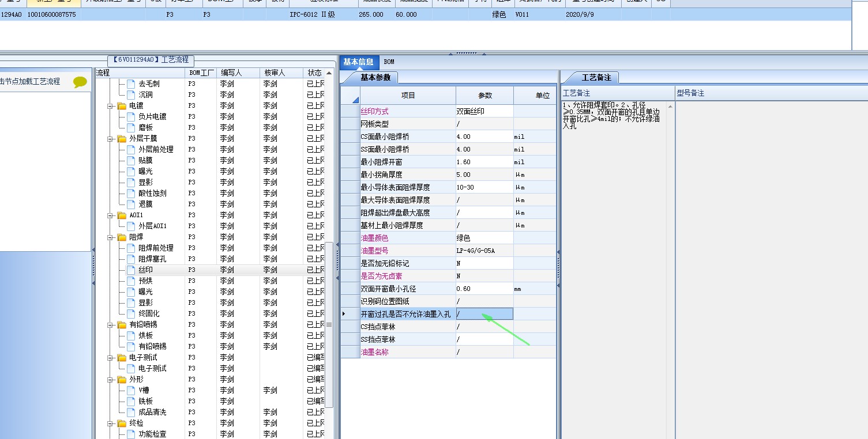Collapse the 终检 folder node
This screenshot has width=868, height=439.
point(110,423)
